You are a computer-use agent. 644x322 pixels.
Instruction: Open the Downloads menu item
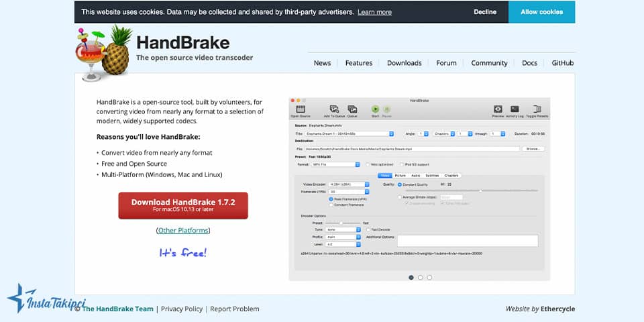point(404,63)
